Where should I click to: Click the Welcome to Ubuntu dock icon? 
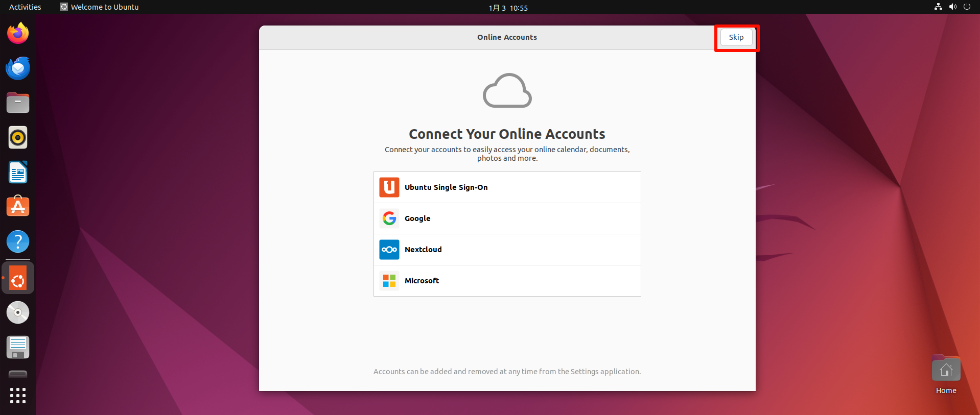tap(18, 278)
